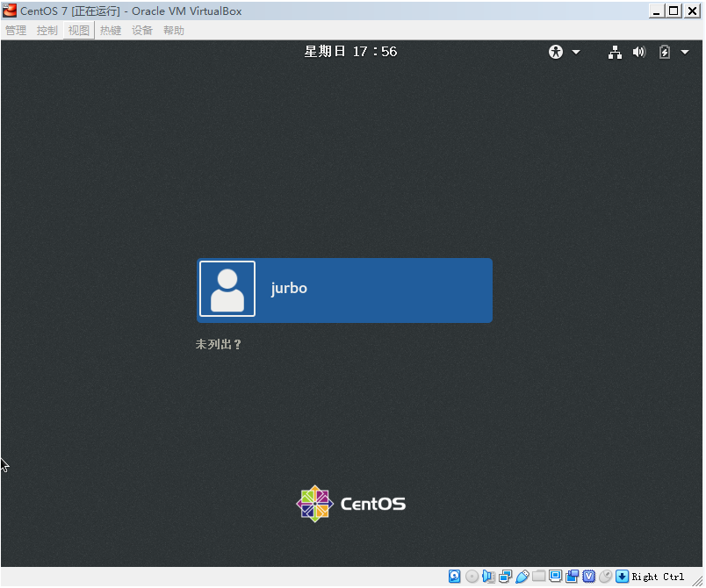
Task: Click the network icon on the login top bar
Action: (615, 52)
